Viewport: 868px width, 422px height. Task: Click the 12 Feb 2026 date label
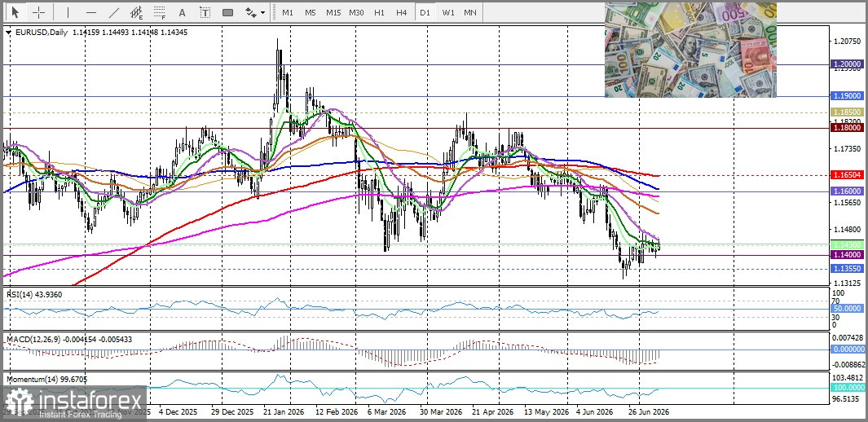point(336,412)
